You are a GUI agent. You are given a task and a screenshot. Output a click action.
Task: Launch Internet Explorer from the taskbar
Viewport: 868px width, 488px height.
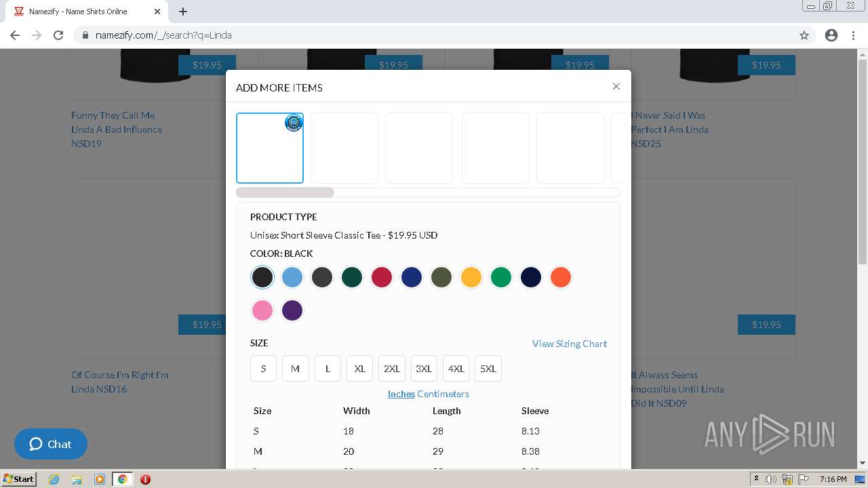click(x=54, y=479)
